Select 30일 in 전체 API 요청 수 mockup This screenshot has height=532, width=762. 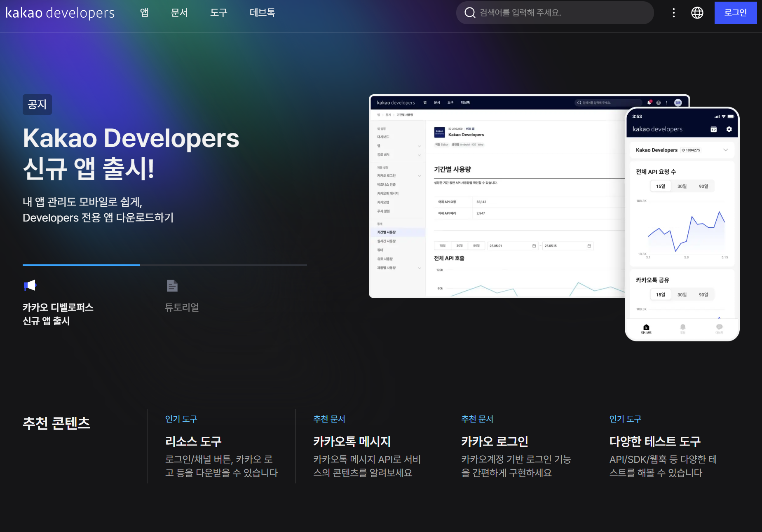tap(682, 187)
